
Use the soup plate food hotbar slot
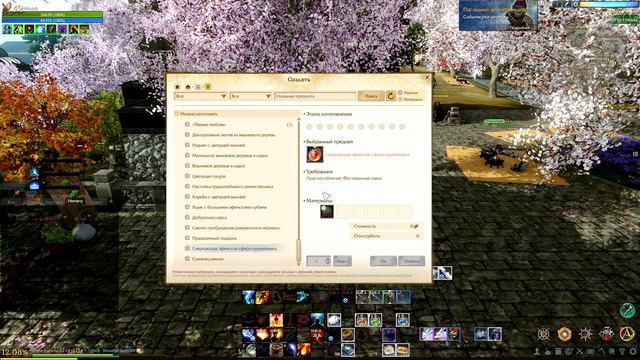pos(389,350)
